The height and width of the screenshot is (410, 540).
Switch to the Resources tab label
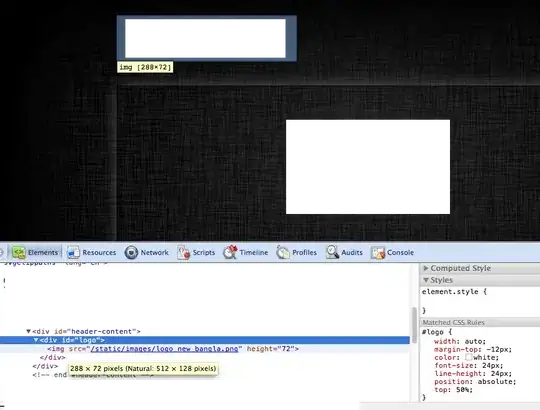[99, 252]
